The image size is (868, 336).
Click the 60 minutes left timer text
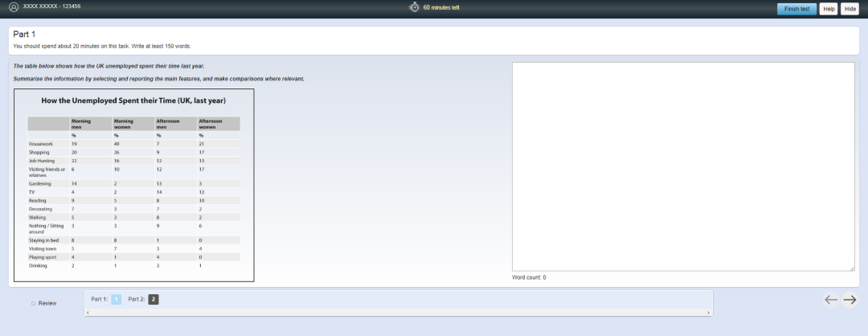(441, 7)
